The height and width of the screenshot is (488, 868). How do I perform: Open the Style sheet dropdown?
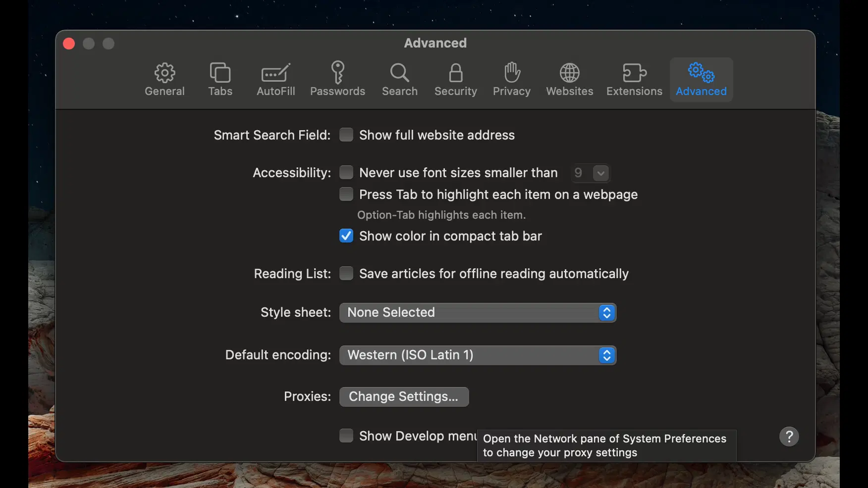click(478, 313)
